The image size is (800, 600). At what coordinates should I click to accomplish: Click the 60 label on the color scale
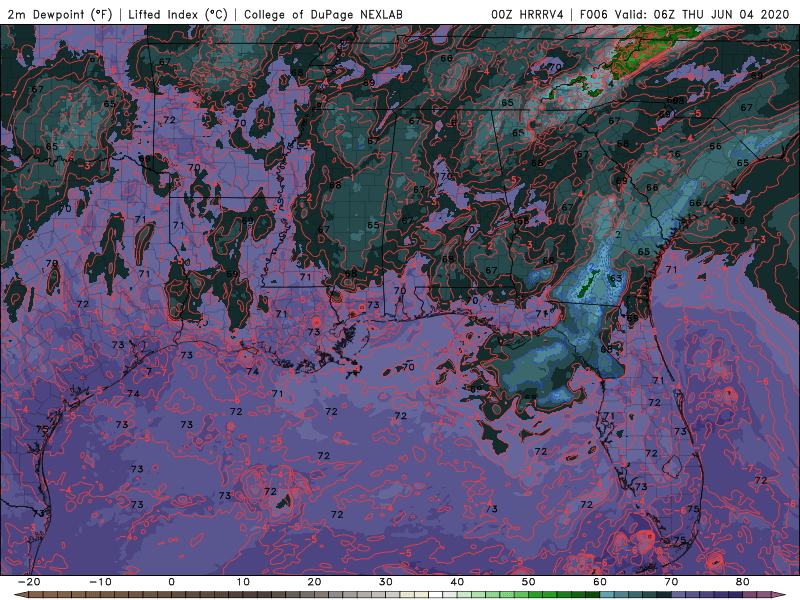pos(600,582)
